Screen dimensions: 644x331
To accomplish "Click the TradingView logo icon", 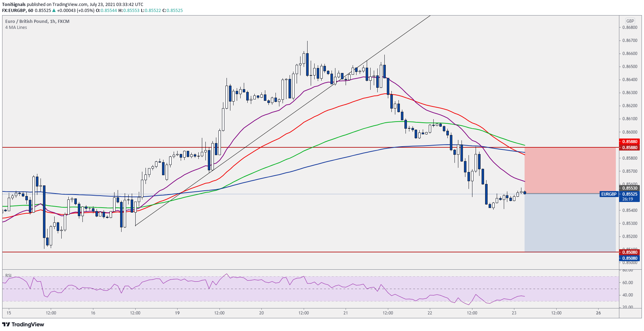I will pos(6,324).
